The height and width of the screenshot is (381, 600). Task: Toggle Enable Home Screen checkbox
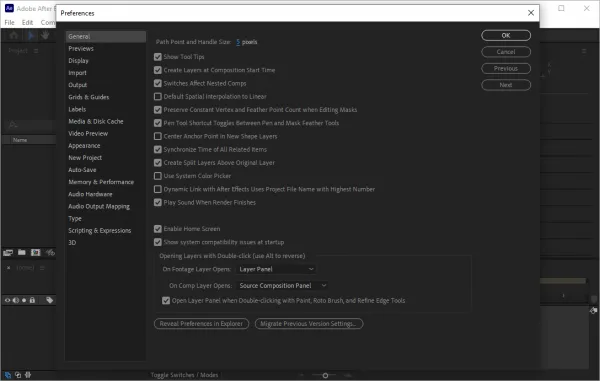[158, 229]
